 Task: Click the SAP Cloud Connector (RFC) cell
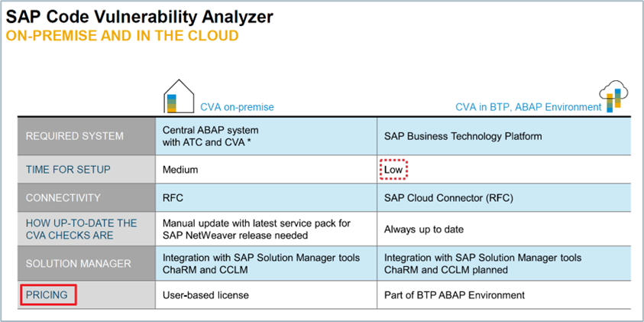[x=448, y=198]
